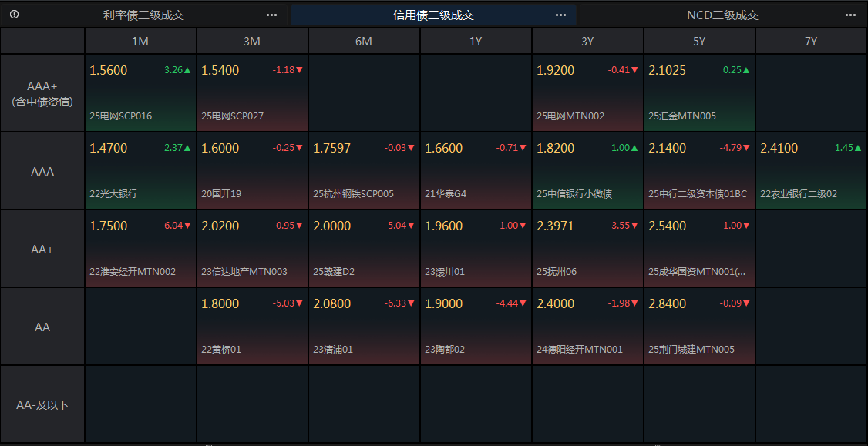Select the AAA+ (含中债资信) rating row header
Viewport: 868px width, 446px height.
point(42,93)
